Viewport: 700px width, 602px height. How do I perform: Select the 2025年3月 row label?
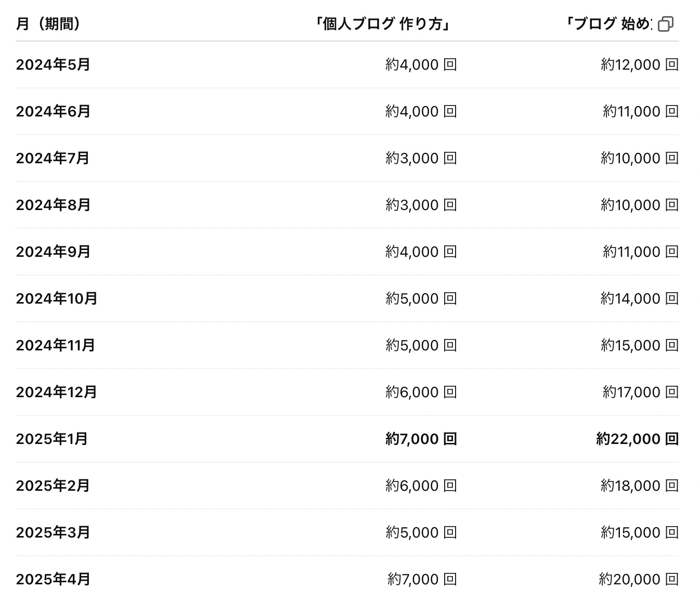(53, 532)
